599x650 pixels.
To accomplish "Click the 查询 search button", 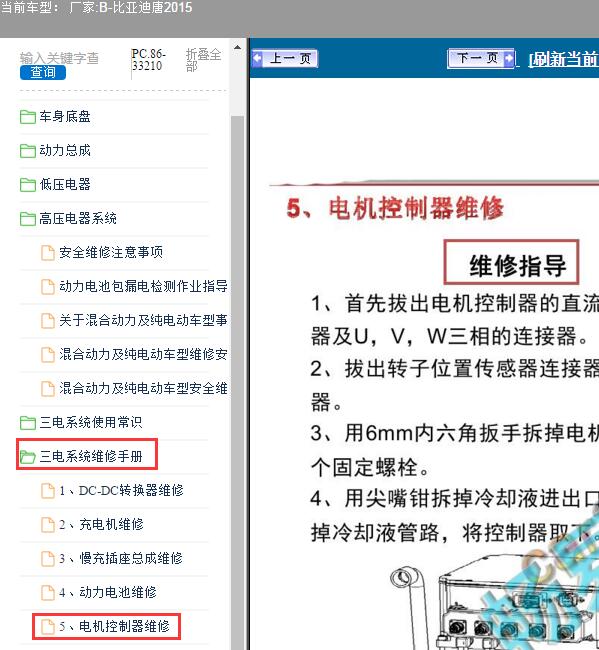I will [43, 73].
